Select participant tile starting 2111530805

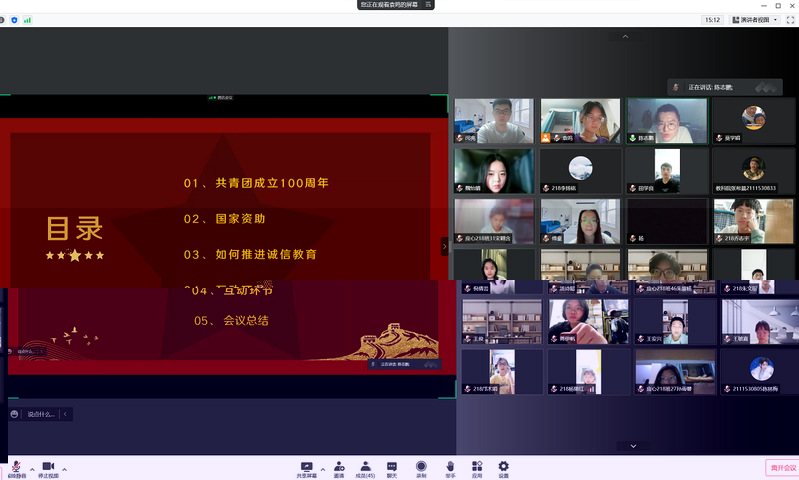[761, 372]
